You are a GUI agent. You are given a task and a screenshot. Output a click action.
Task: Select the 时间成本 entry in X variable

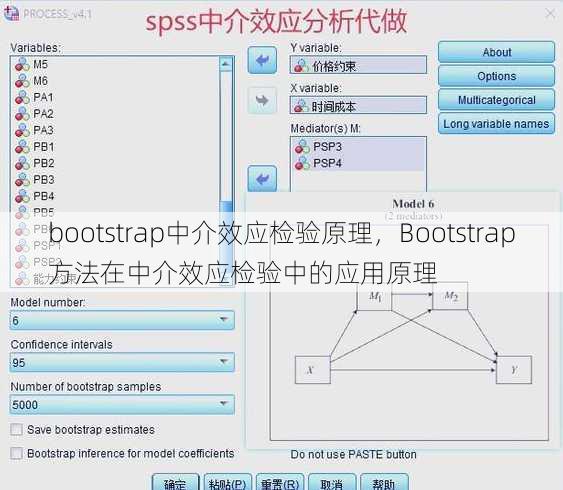pos(358,106)
